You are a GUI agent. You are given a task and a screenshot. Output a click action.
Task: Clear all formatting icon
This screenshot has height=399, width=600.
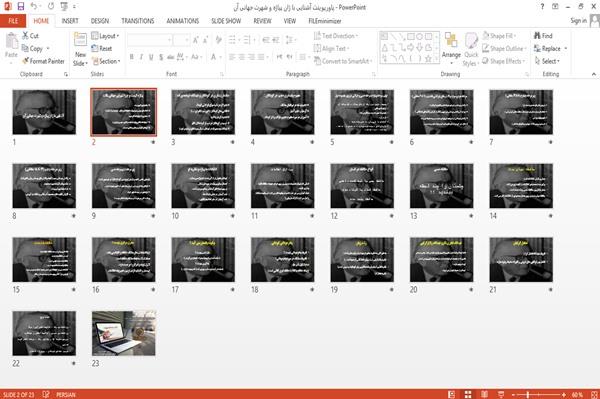(x=218, y=40)
